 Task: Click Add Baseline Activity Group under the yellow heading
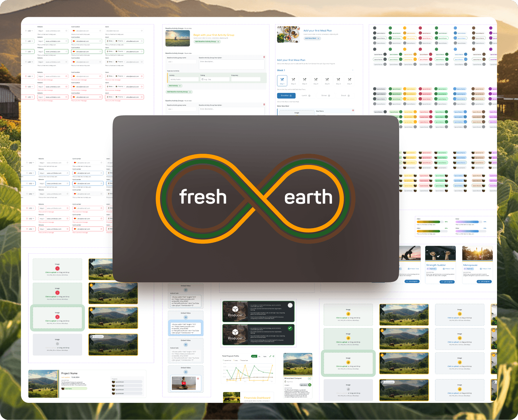[x=207, y=42]
